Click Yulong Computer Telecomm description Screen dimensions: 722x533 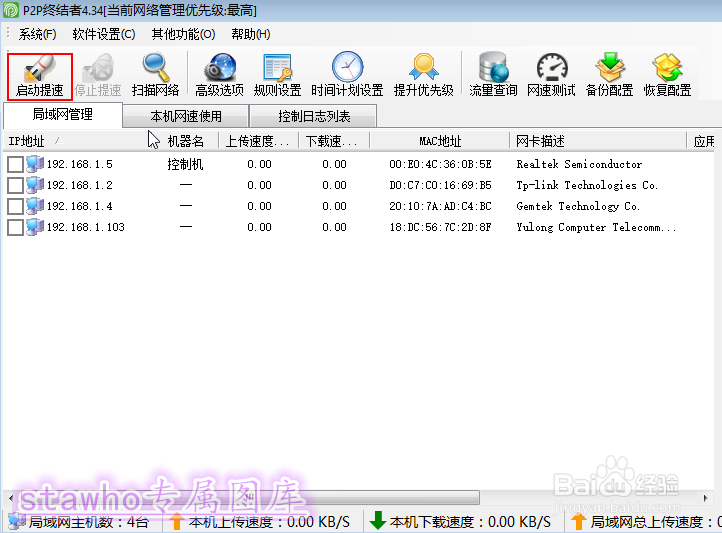point(596,227)
